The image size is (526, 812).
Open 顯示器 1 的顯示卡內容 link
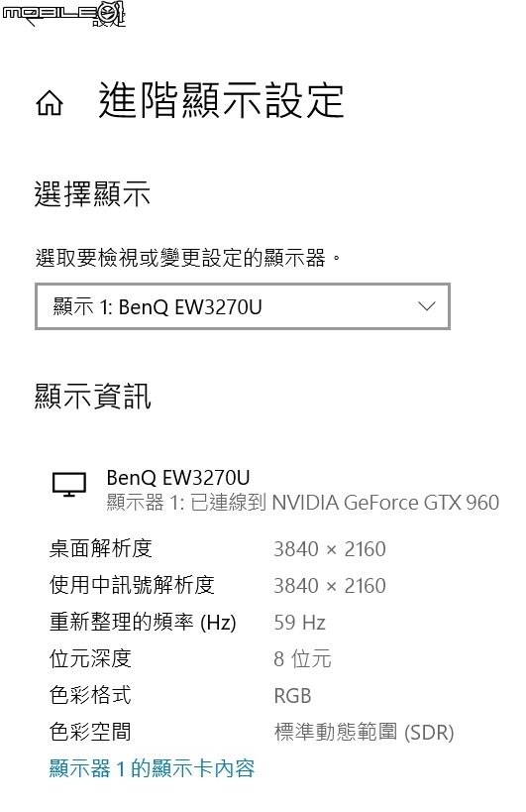(152, 768)
